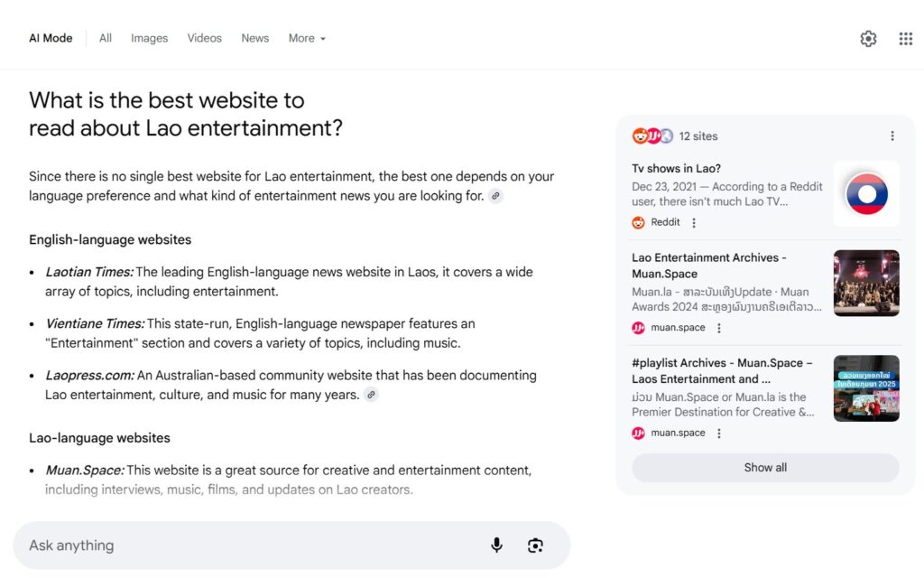The image size is (924, 578).
Task: Switch to the Images tab
Action: (149, 38)
